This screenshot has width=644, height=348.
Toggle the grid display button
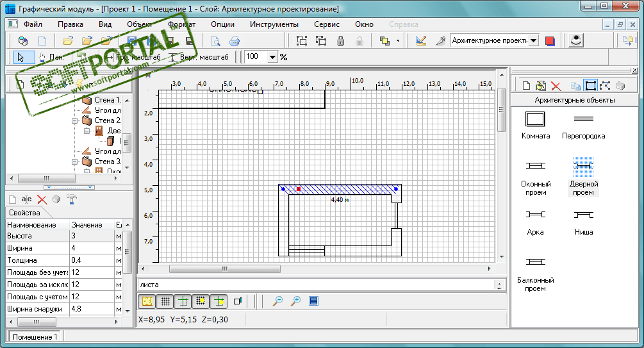(x=165, y=301)
